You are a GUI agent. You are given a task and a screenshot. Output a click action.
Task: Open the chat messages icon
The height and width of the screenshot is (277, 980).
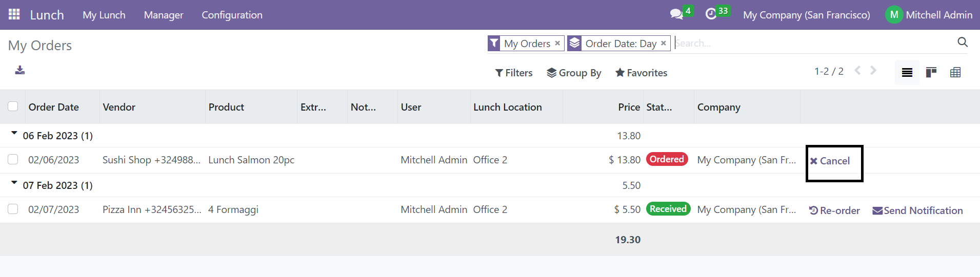click(x=676, y=14)
